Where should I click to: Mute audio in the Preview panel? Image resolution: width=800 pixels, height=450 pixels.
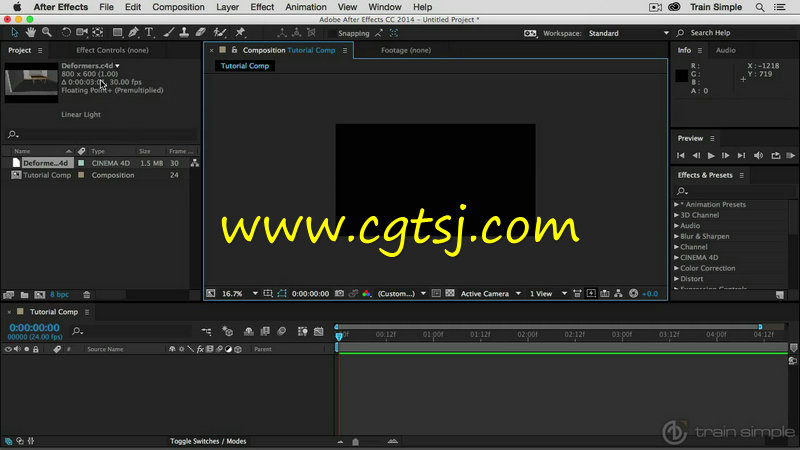(x=759, y=156)
